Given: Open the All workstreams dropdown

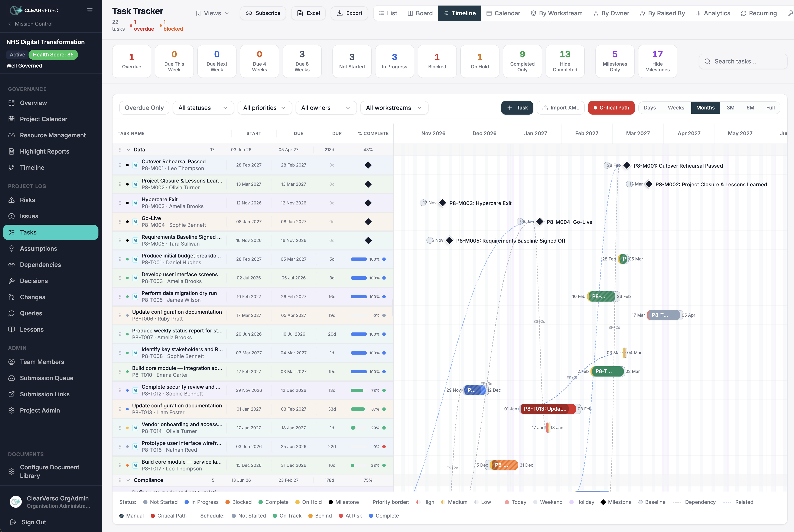Looking at the screenshot, I should click(x=394, y=108).
